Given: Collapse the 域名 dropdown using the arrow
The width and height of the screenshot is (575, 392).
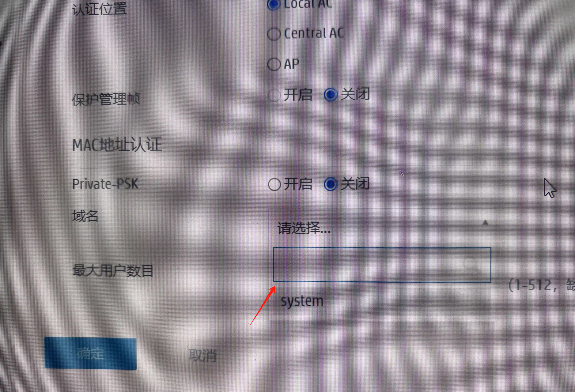Looking at the screenshot, I should coord(485,223).
